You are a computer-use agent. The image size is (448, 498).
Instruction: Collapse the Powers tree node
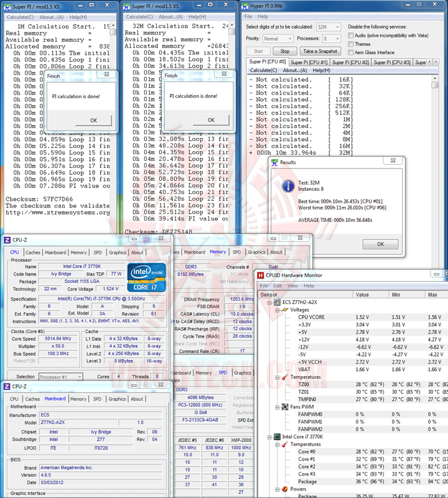(x=278, y=489)
